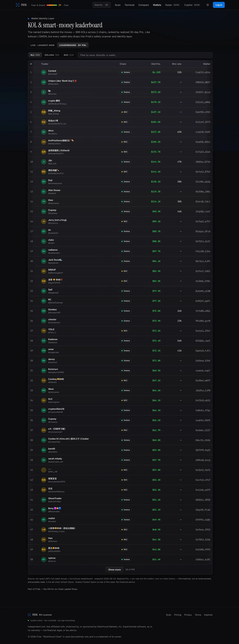Filter leaderboard to Solana 766
This screenshot has height=644, width=239.
[x=52, y=55]
